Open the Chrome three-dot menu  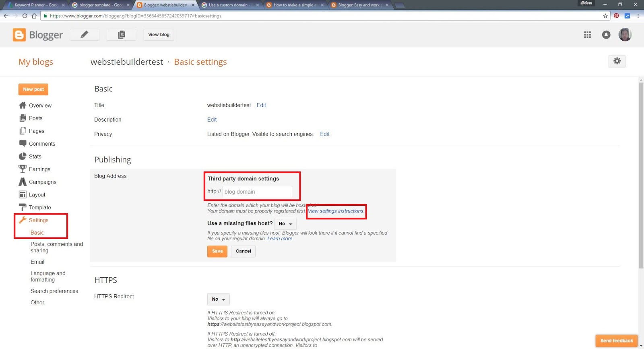point(638,16)
